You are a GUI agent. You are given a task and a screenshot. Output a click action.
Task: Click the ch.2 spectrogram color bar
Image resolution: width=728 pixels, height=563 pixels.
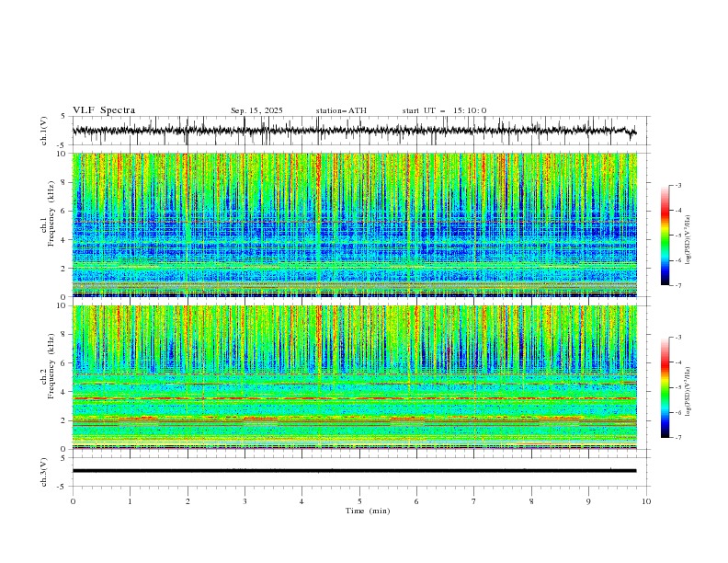tap(665, 387)
